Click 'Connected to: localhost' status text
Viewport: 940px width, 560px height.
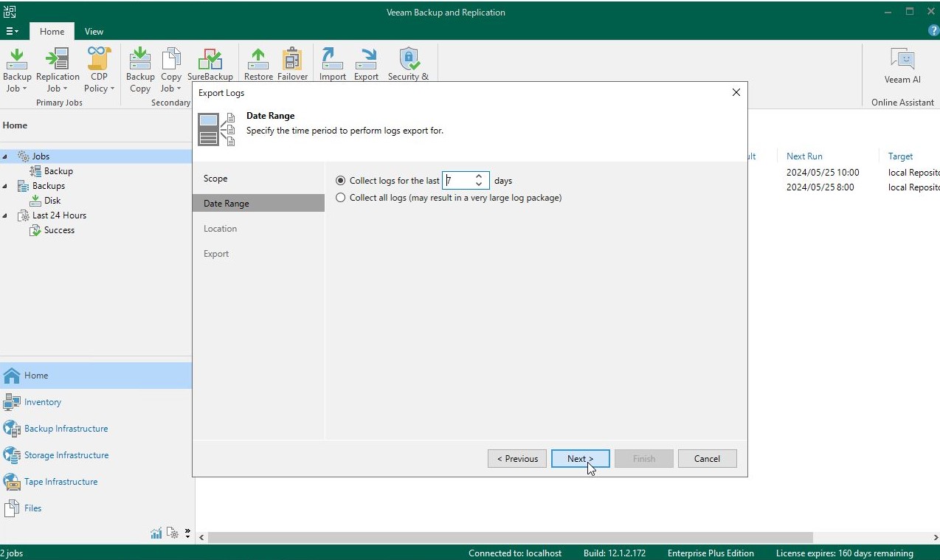(515, 553)
